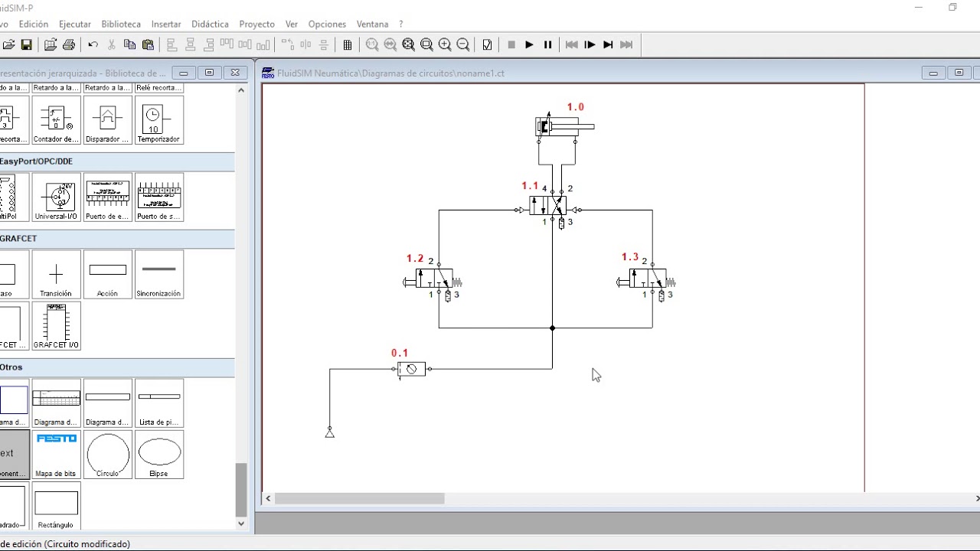Select the 5/2 valve labeled 1.1
The width and height of the screenshot is (980, 551).
(x=548, y=206)
